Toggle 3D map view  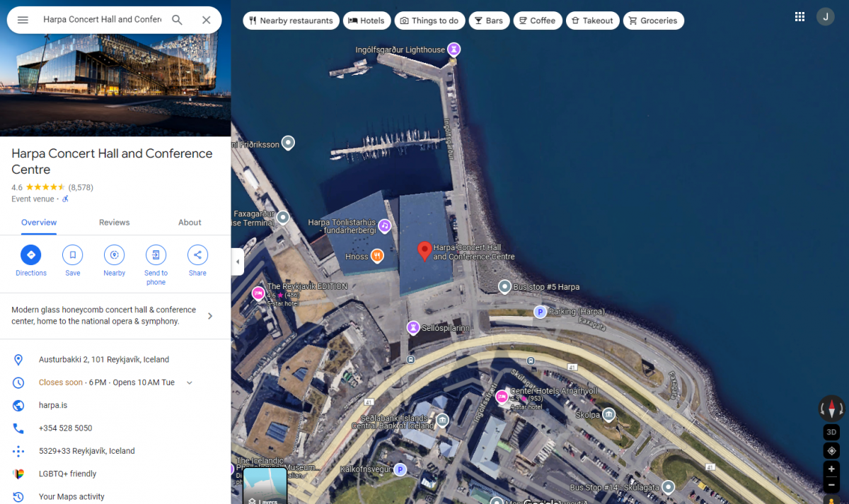point(831,432)
